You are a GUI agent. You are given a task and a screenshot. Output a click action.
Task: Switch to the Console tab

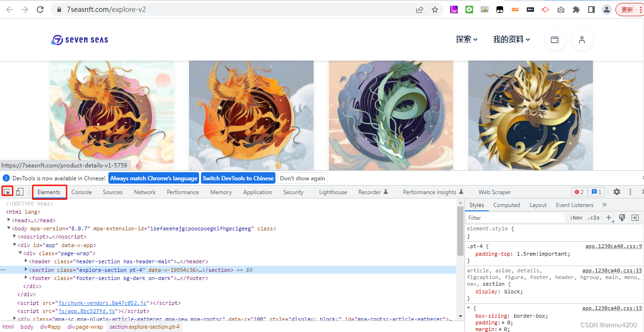point(82,192)
